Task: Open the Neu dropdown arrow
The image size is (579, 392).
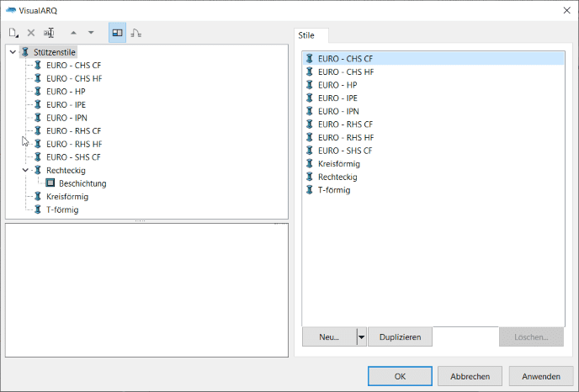Action: [x=362, y=337]
